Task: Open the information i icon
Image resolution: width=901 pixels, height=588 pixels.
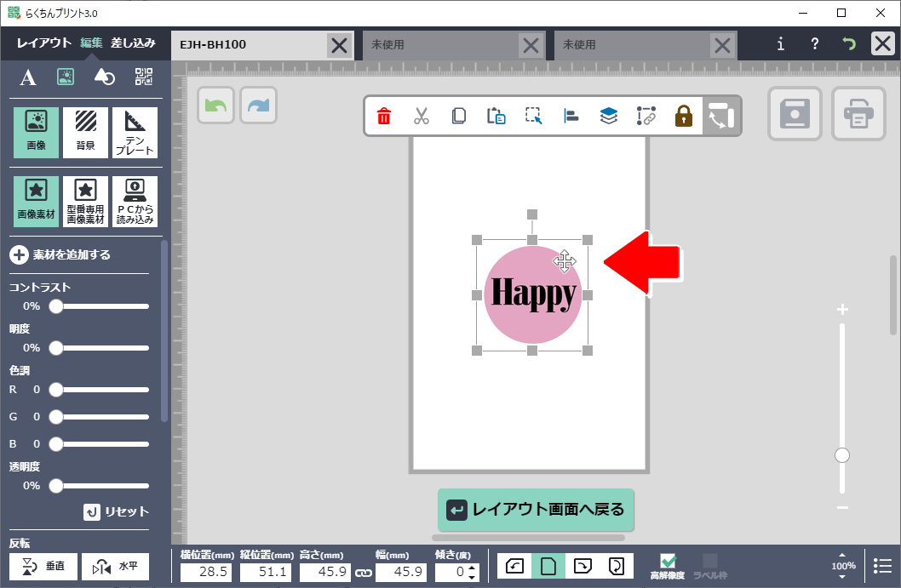Action: click(x=780, y=44)
